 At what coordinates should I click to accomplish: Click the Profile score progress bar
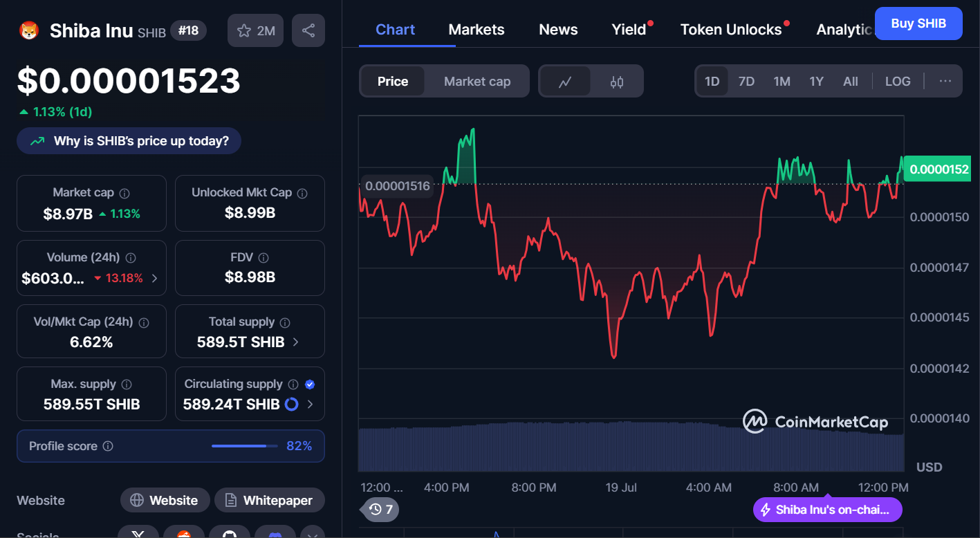[243, 447]
